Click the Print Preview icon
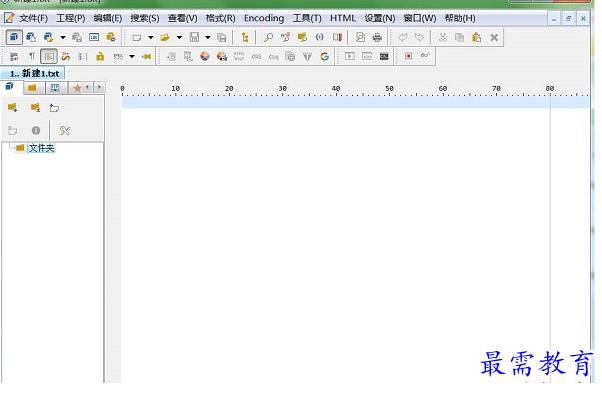This screenshot has height=395, width=602. point(360,37)
